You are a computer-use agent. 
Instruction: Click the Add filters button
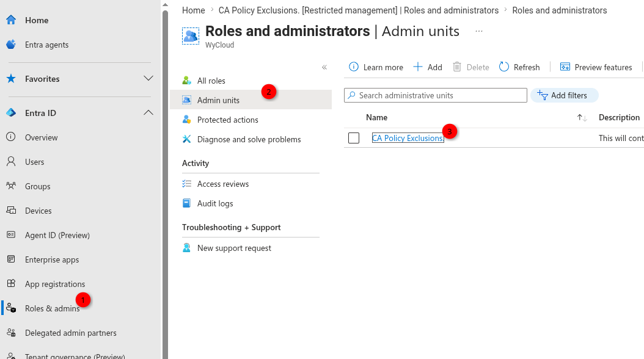coord(565,96)
